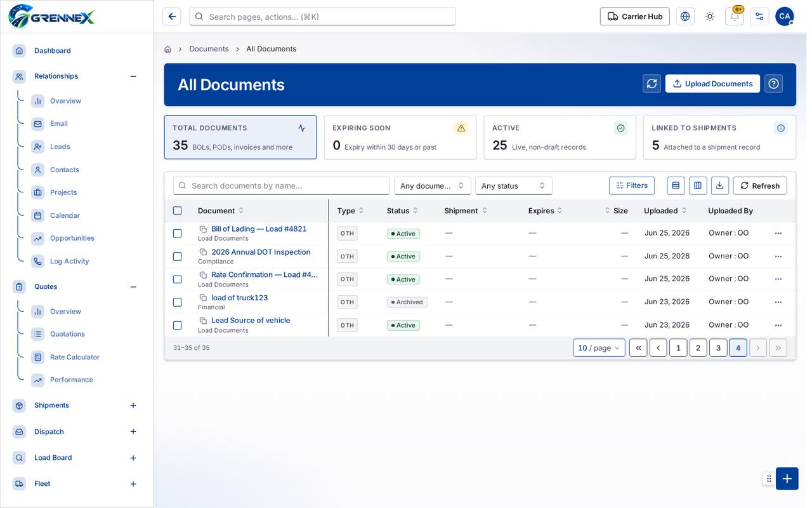The height and width of the screenshot is (508, 812).
Task: Open the Any document type dropdown
Action: pyautogui.click(x=433, y=185)
